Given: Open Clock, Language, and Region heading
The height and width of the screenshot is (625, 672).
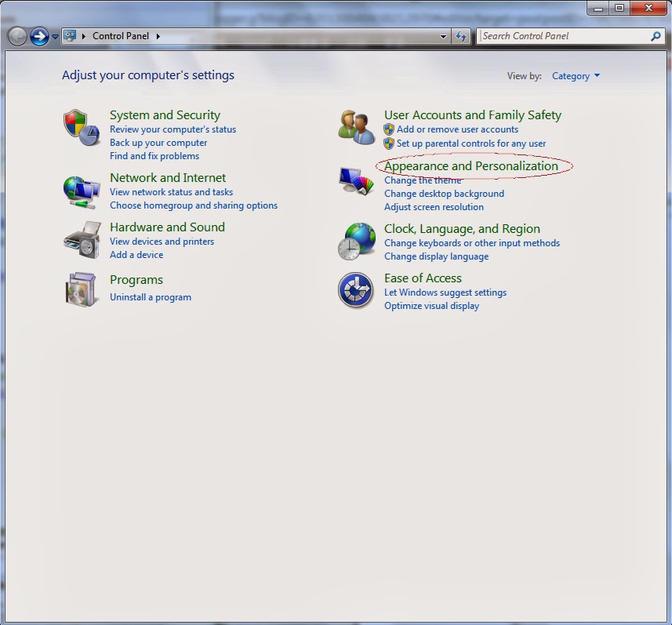Looking at the screenshot, I should click(462, 228).
